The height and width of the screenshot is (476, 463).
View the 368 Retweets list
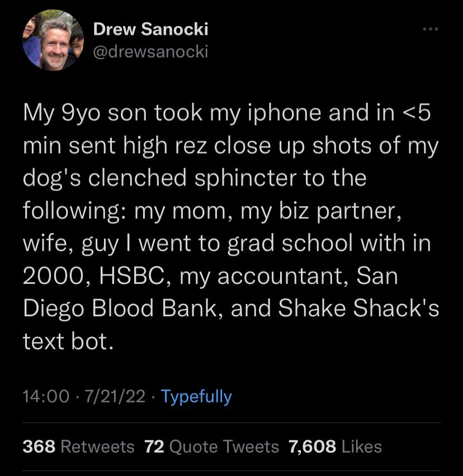(x=78, y=446)
